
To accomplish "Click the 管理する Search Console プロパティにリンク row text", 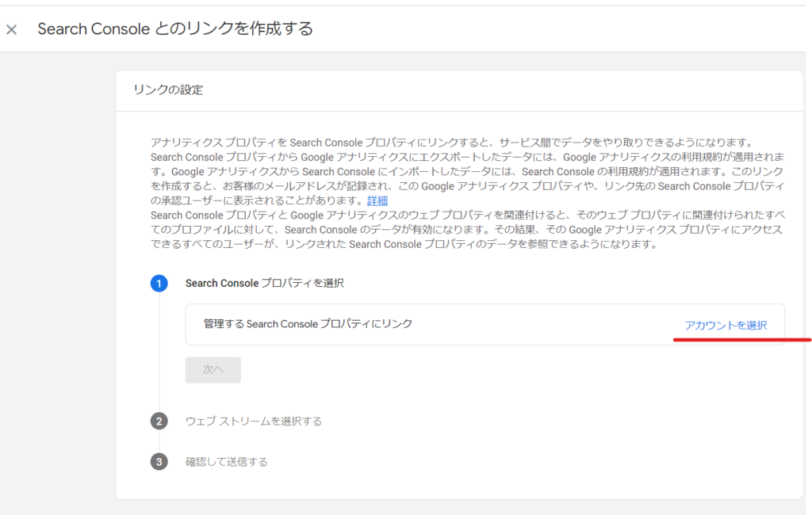I will point(308,324).
